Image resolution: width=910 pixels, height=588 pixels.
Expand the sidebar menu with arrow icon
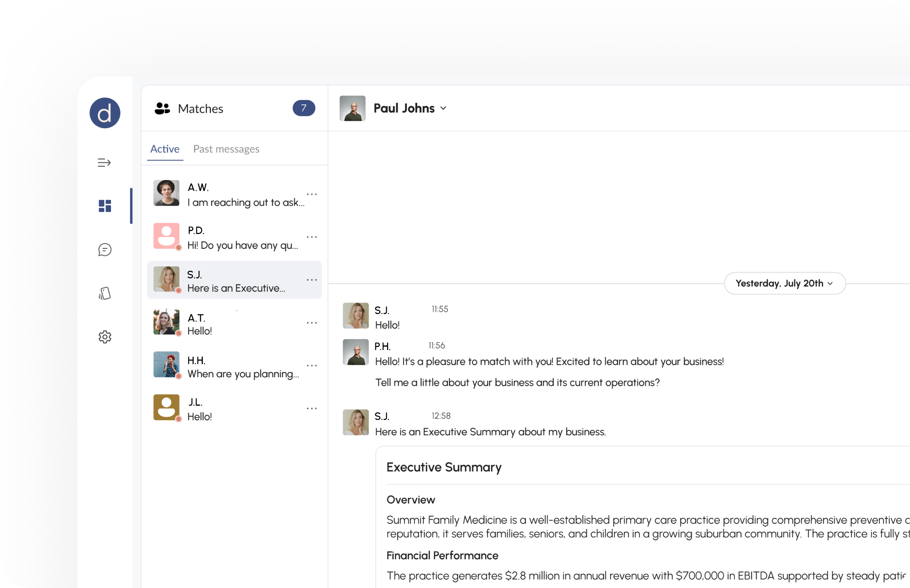104,163
